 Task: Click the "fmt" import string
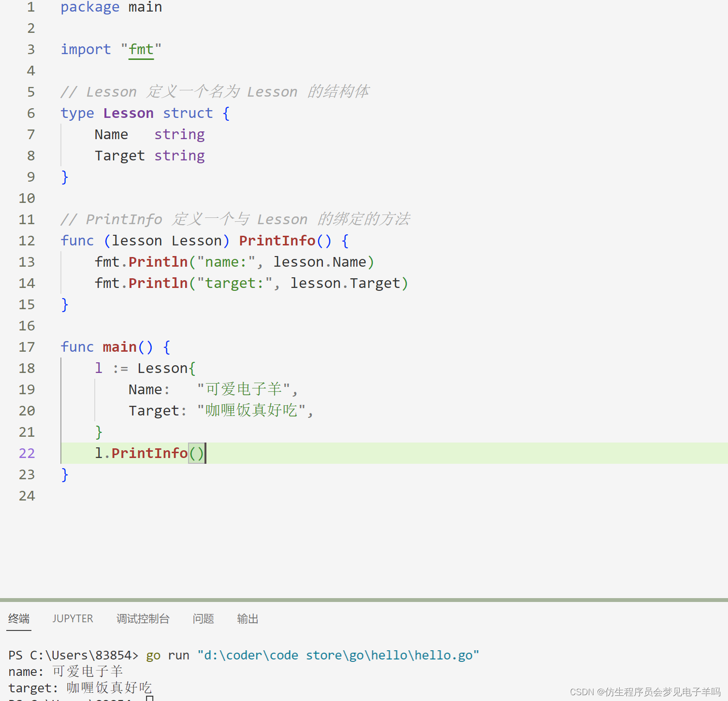click(141, 49)
